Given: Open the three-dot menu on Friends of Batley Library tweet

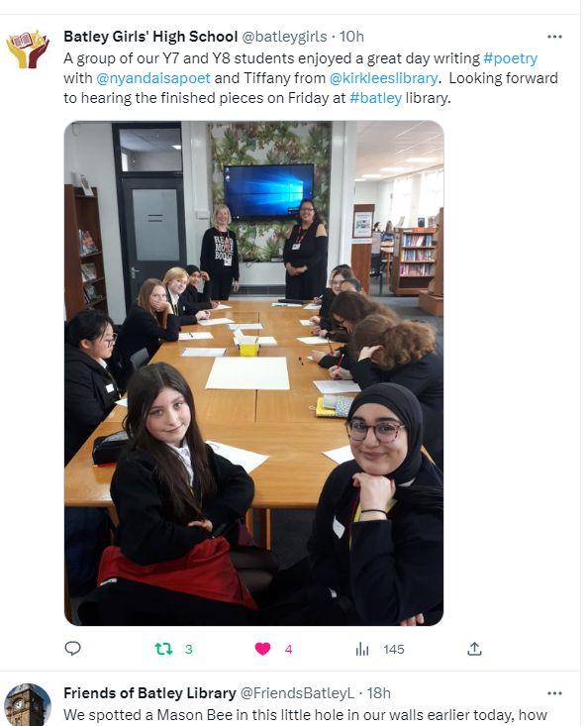Looking at the screenshot, I should [554, 693].
